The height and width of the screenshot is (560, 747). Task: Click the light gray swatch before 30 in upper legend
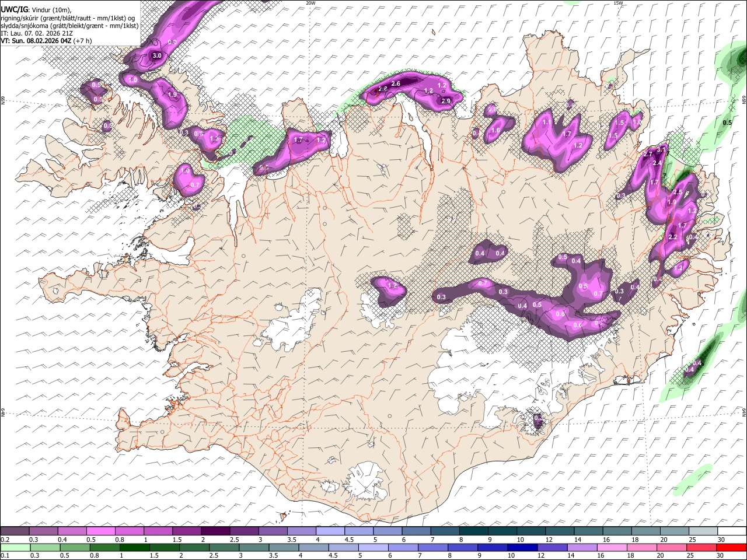703,531
